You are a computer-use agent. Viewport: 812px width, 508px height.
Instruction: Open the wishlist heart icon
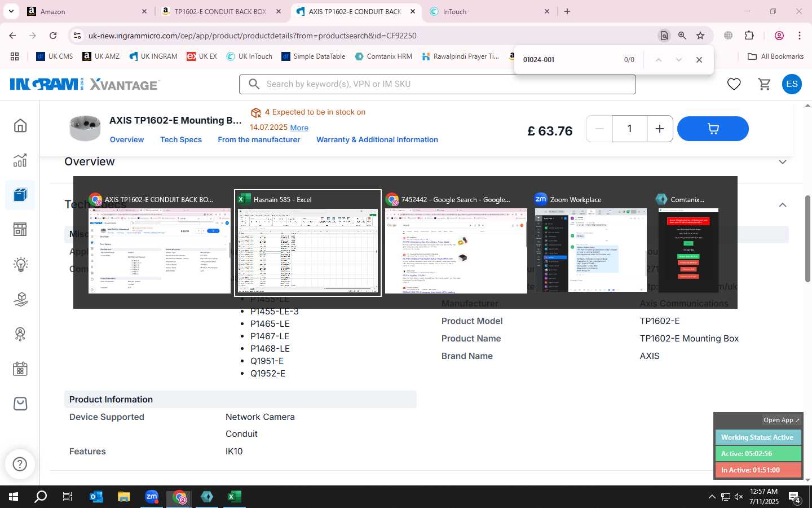pos(734,84)
